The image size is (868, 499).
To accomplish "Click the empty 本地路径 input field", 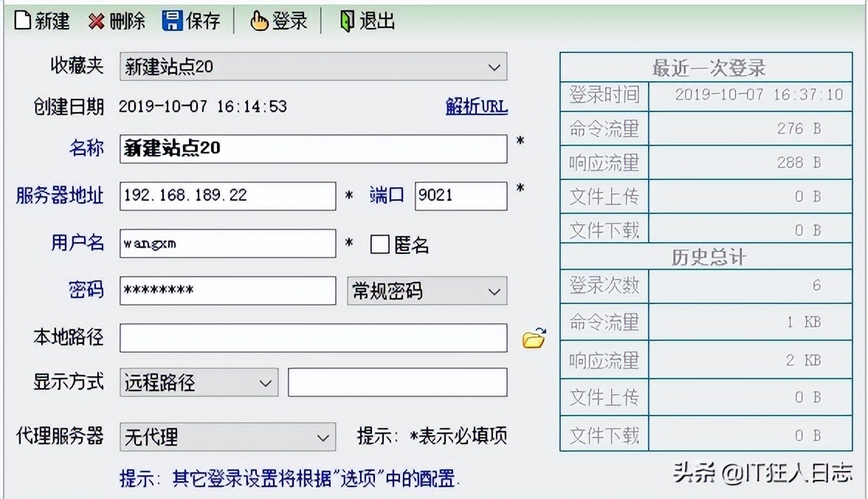I will coord(313,338).
